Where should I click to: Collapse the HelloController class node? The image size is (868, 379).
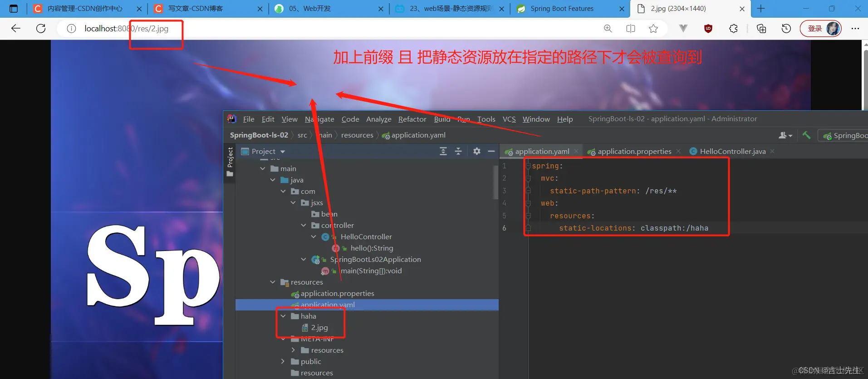tap(314, 236)
